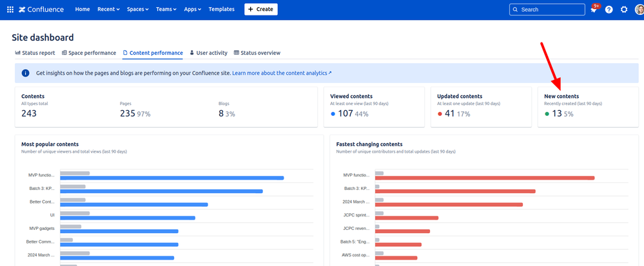Switch to the Status report tab
Screen dimensions: 644x266
pyautogui.click(x=35, y=53)
